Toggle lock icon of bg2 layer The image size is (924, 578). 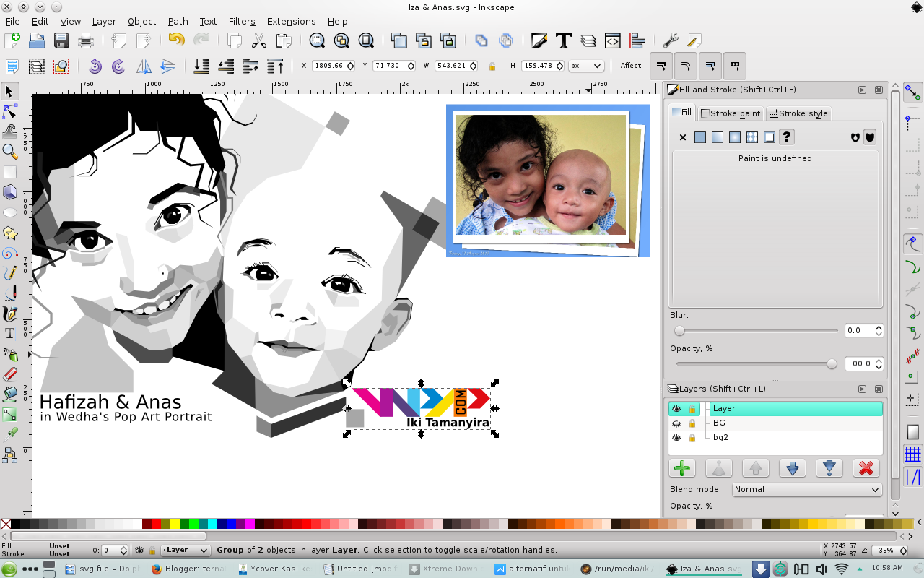(692, 438)
